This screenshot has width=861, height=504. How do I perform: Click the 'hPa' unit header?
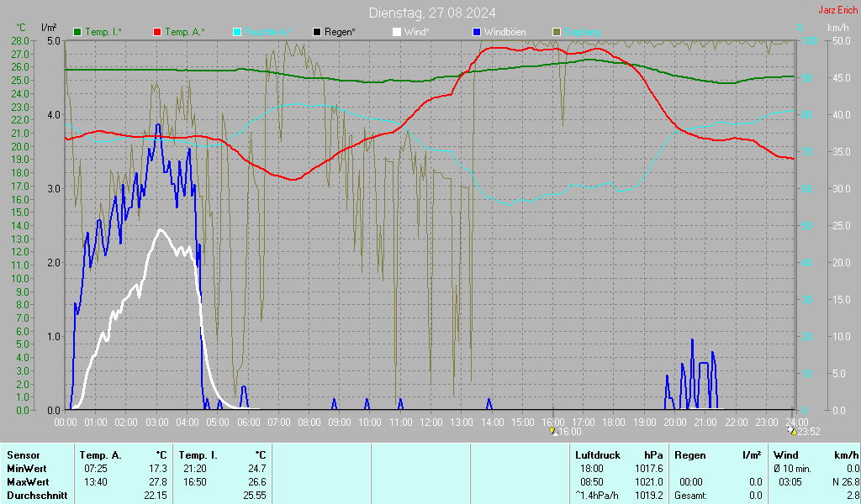tap(653, 455)
